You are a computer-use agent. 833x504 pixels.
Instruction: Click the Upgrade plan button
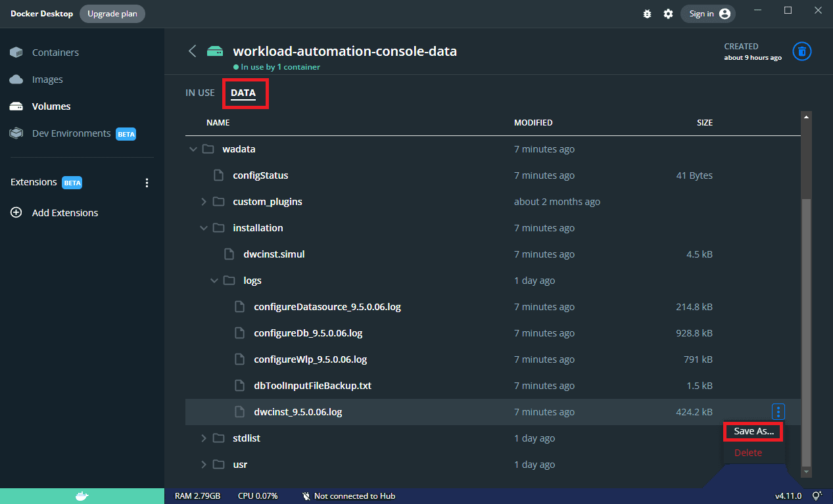tap(112, 14)
